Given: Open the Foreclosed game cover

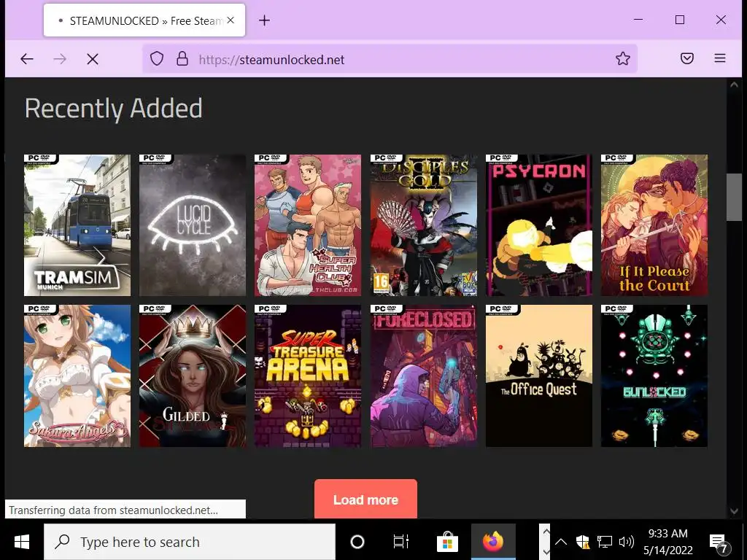Looking at the screenshot, I should pos(424,376).
